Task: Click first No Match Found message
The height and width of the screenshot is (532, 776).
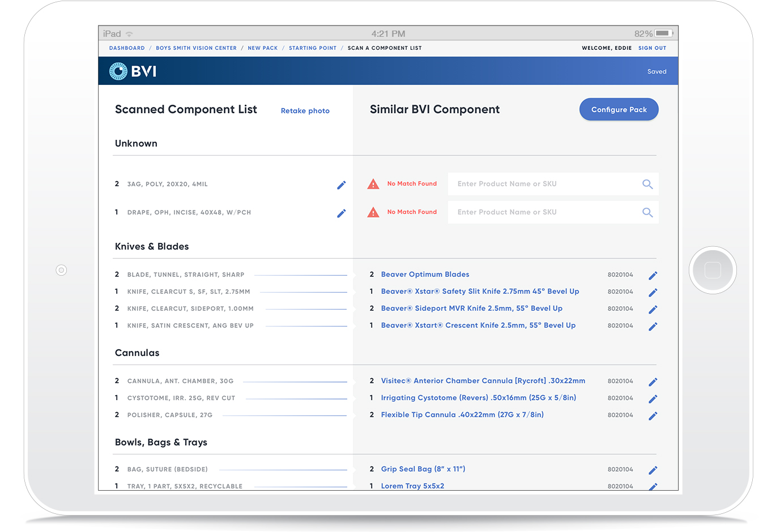Action: (412, 184)
